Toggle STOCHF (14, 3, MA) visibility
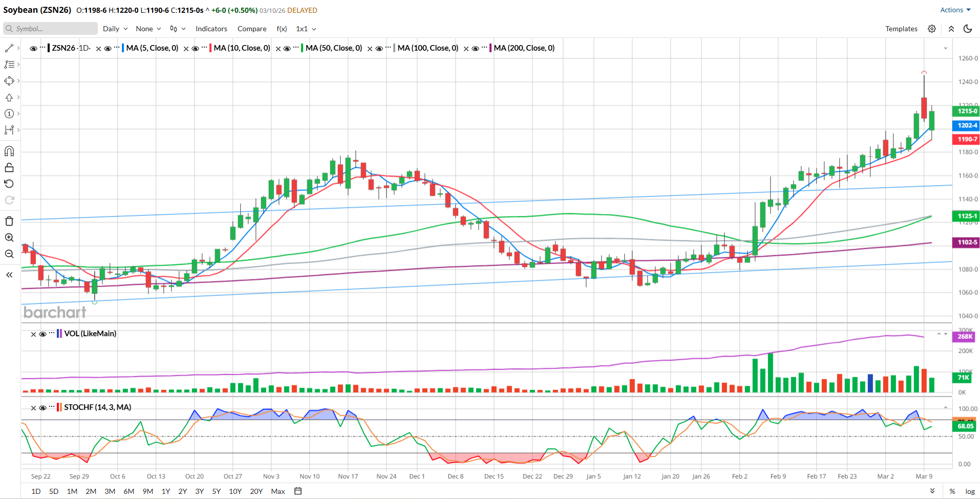The image size is (980, 499). click(43, 408)
